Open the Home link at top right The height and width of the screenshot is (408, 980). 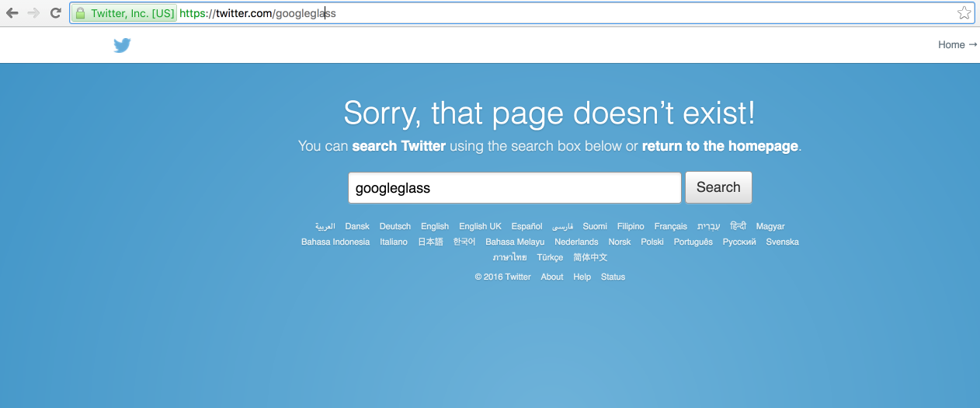point(957,44)
